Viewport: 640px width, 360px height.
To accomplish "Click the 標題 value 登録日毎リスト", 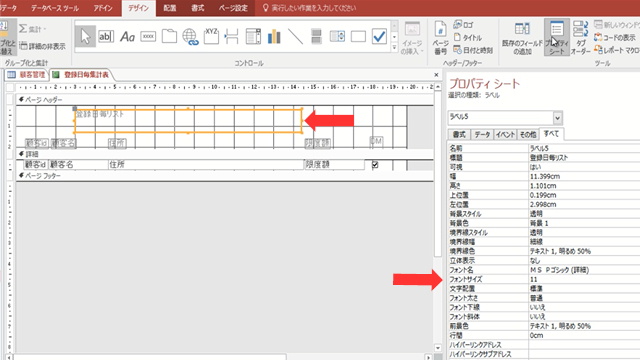I will [x=584, y=158].
